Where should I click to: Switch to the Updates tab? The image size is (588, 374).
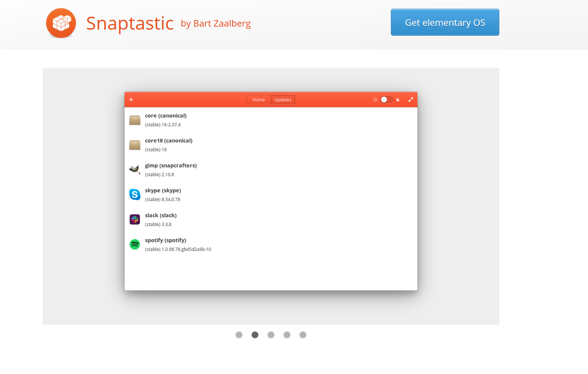pos(283,100)
